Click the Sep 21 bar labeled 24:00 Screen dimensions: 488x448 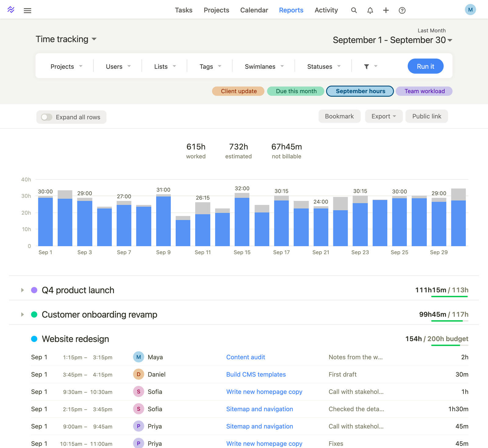321,226
